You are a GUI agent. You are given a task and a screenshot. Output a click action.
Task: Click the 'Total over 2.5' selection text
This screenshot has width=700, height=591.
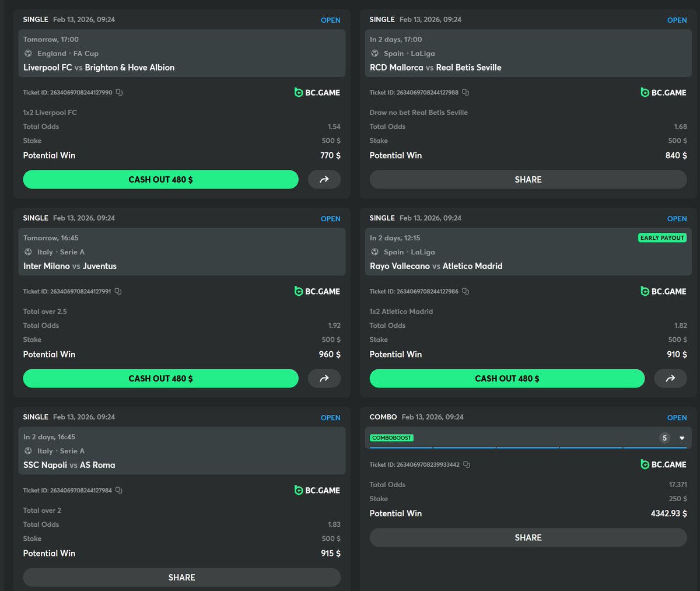[45, 312]
